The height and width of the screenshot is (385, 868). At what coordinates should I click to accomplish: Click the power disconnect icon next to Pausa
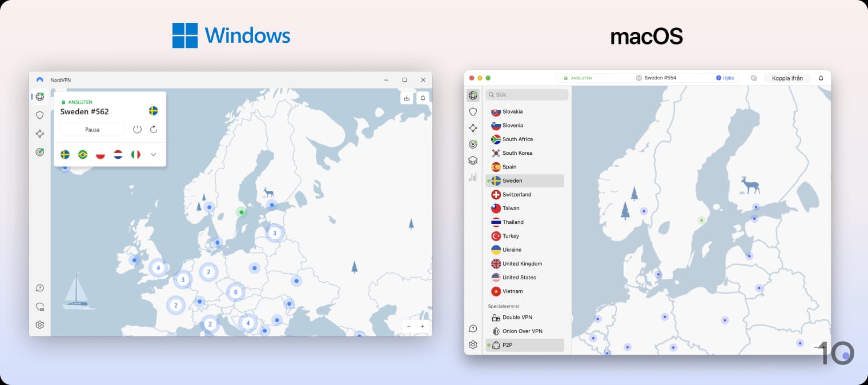coord(137,130)
